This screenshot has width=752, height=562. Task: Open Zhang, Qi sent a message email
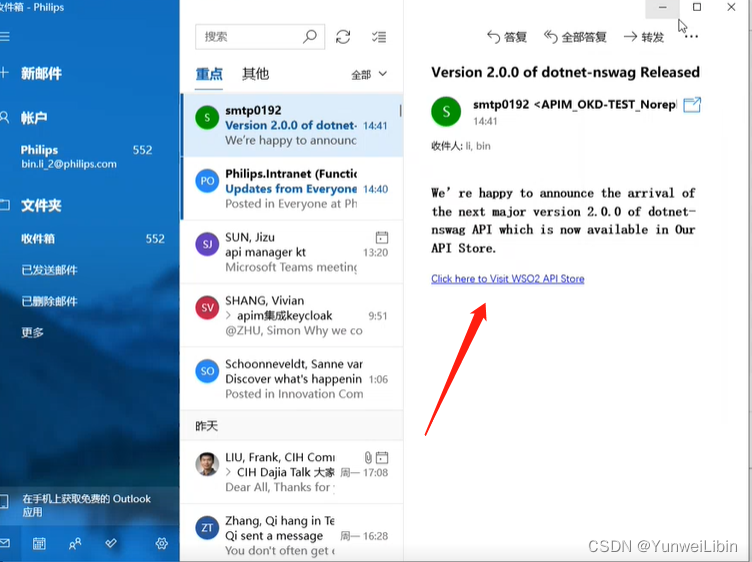pos(293,533)
